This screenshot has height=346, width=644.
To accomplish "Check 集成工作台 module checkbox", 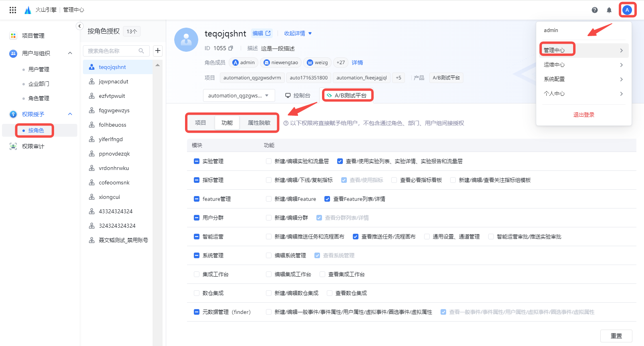I will (197, 274).
